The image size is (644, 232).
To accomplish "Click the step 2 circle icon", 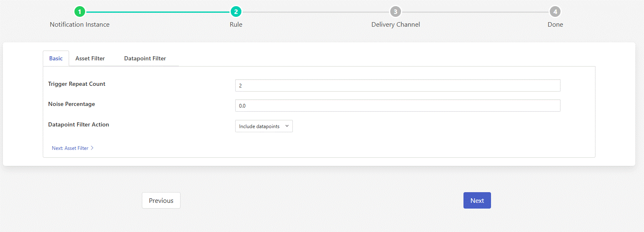I will (x=236, y=12).
